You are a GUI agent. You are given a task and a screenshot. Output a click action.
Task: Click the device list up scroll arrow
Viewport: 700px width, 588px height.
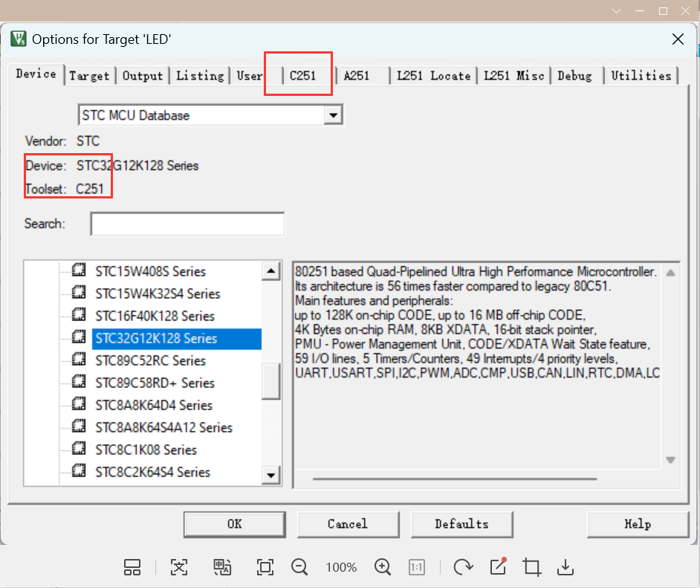click(271, 271)
